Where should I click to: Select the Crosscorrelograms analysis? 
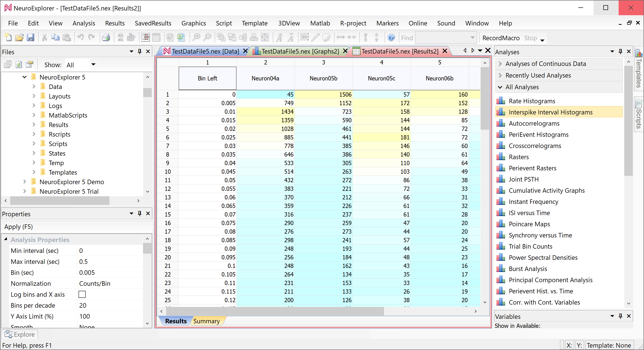(535, 146)
